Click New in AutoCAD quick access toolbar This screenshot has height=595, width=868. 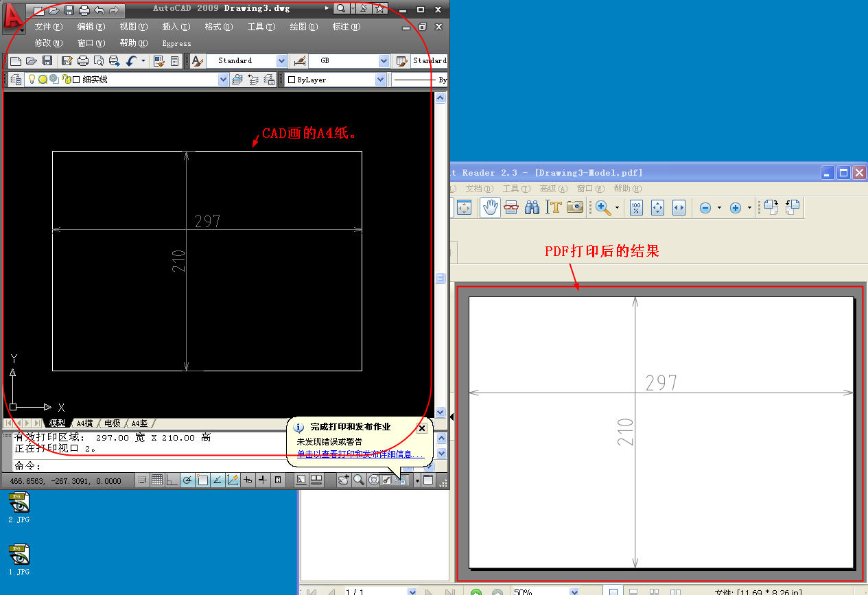pyautogui.click(x=38, y=10)
